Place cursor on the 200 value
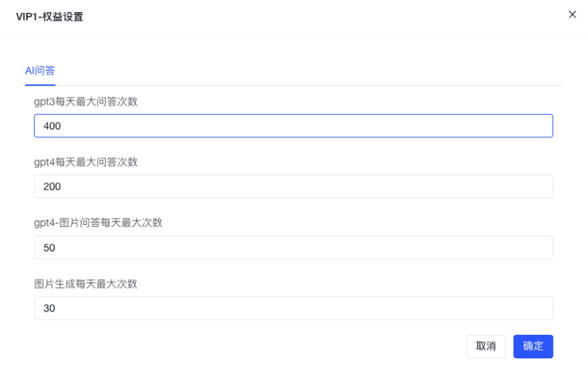The width and height of the screenshot is (588, 369). point(52,187)
